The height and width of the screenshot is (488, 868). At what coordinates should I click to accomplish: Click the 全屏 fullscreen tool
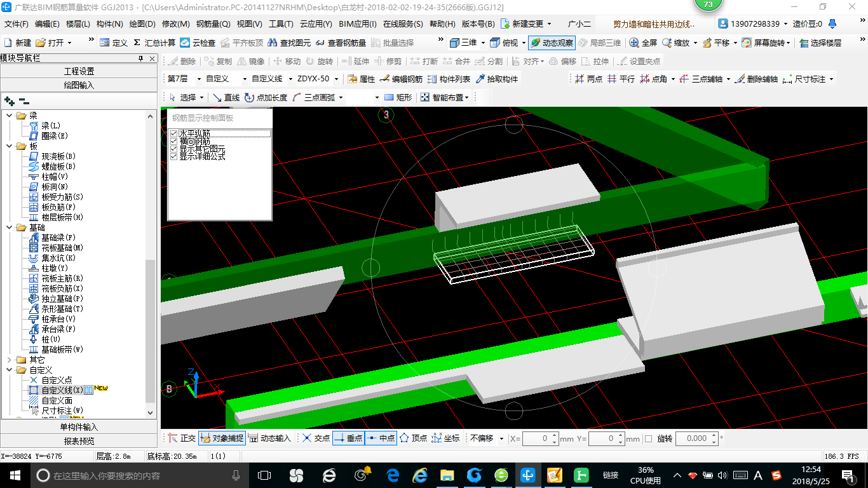pos(642,43)
